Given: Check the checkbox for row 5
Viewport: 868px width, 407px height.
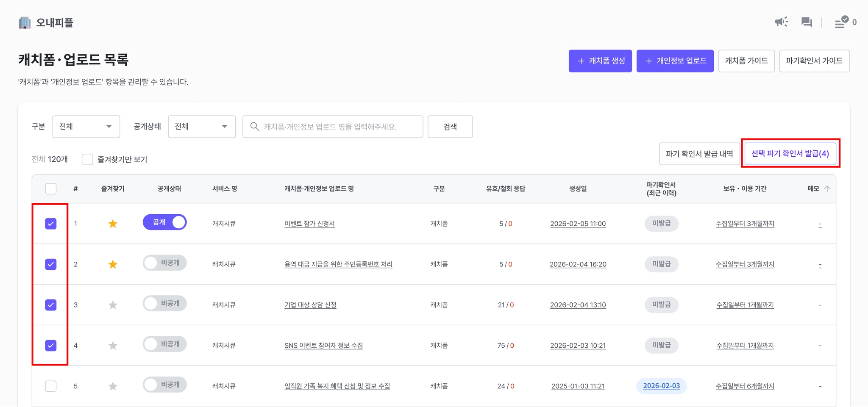Looking at the screenshot, I should coord(51,386).
